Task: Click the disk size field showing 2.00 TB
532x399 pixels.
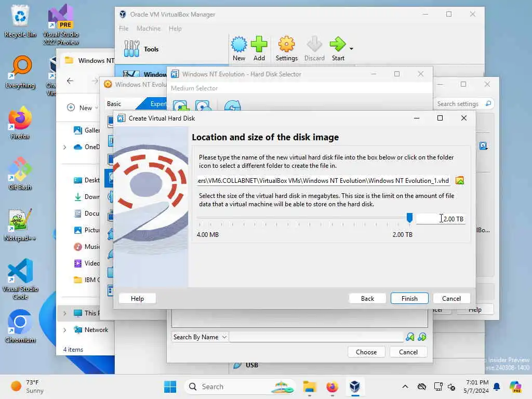Action: tap(441, 219)
